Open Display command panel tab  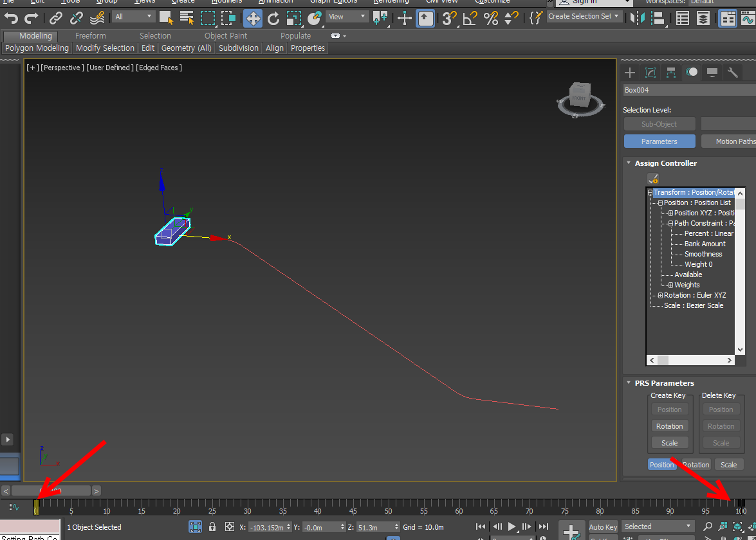coord(712,73)
